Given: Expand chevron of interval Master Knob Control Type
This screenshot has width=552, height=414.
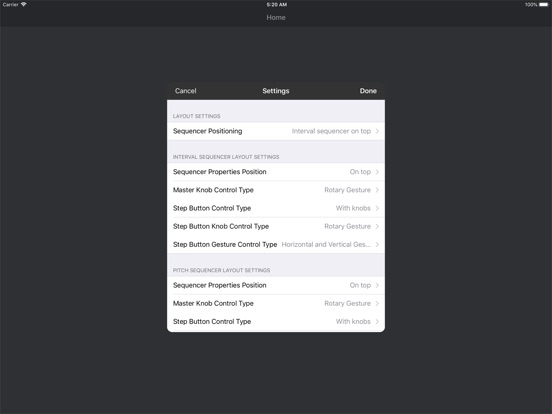Looking at the screenshot, I should tap(377, 190).
